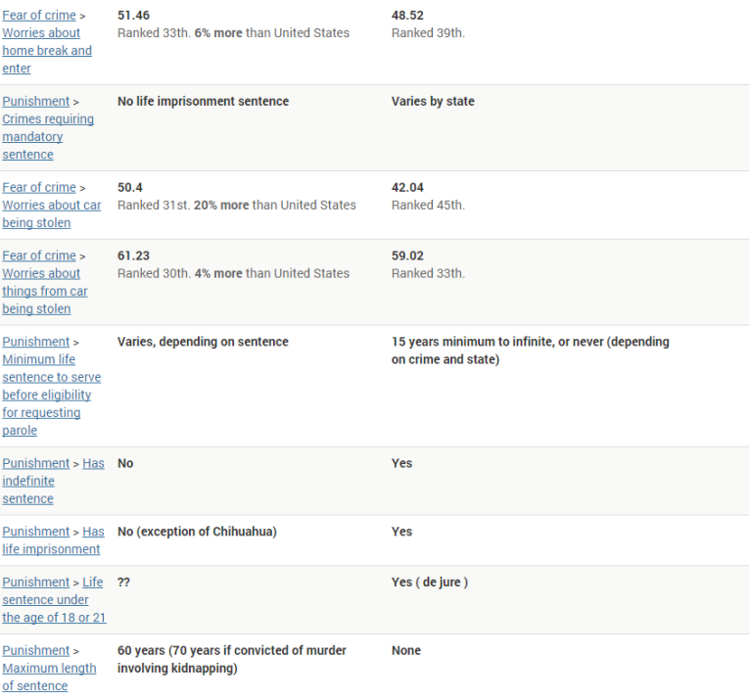Screen dimensions: 752x700
Task: Click 'Punishment' before Life sentence under age link
Action: click(x=36, y=583)
